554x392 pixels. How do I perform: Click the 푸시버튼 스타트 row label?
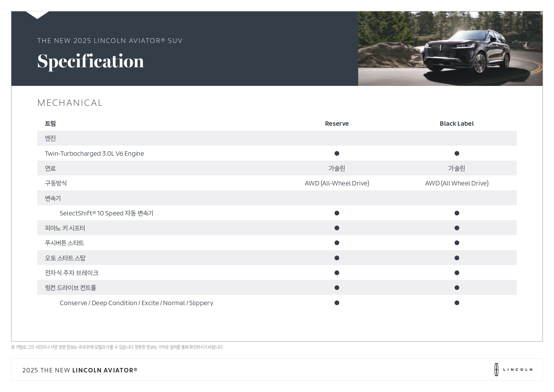[x=64, y=243]
